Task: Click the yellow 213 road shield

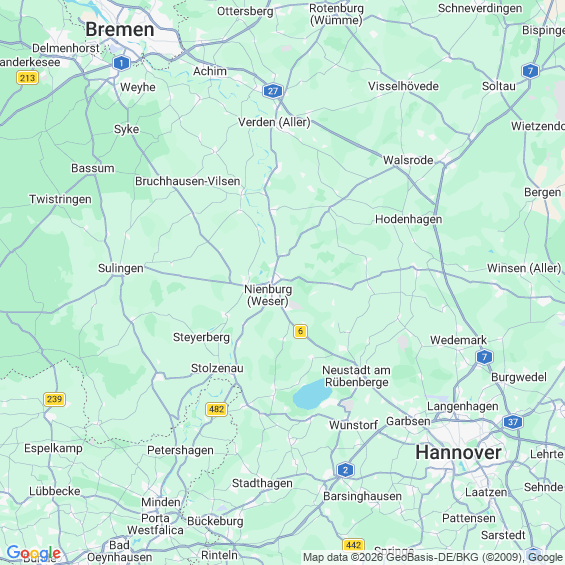Action: point(28,78)
